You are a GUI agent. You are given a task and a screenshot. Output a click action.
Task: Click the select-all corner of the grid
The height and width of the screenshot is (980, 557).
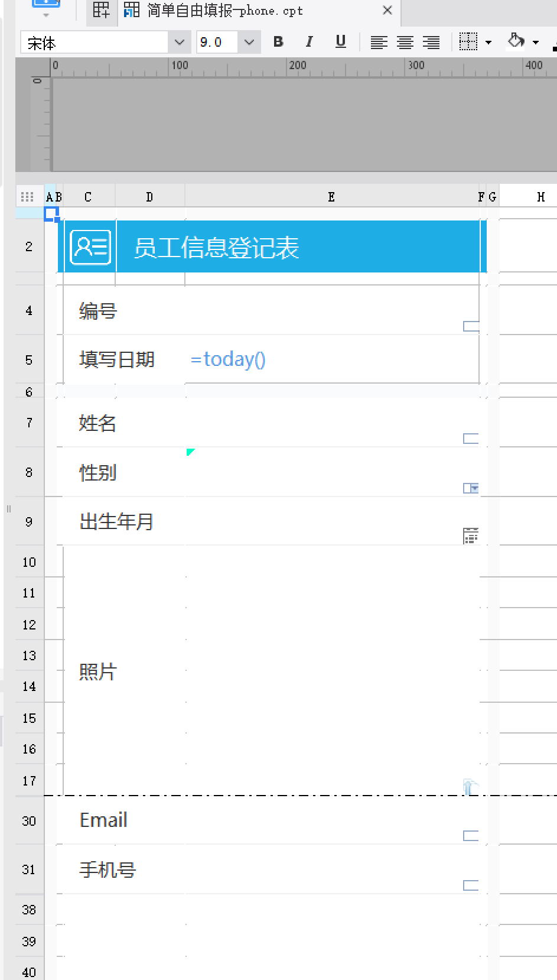(28, 197)
